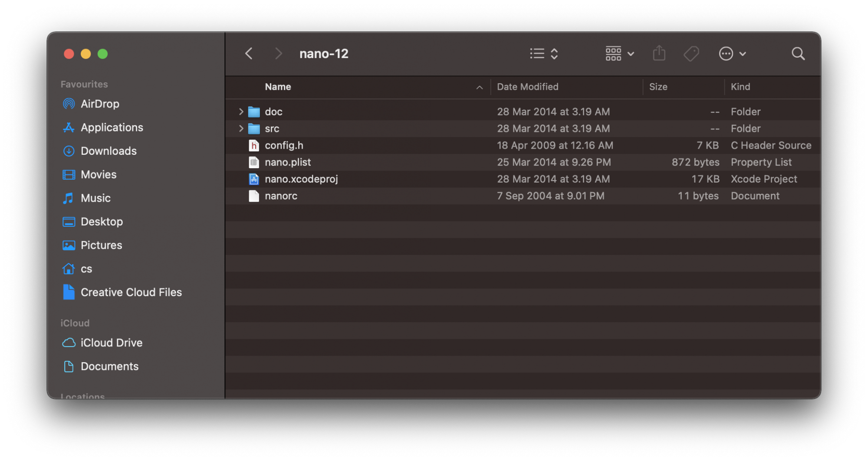
Task: Click the 17 KB size cell
Action: click(x=705, y=179)
